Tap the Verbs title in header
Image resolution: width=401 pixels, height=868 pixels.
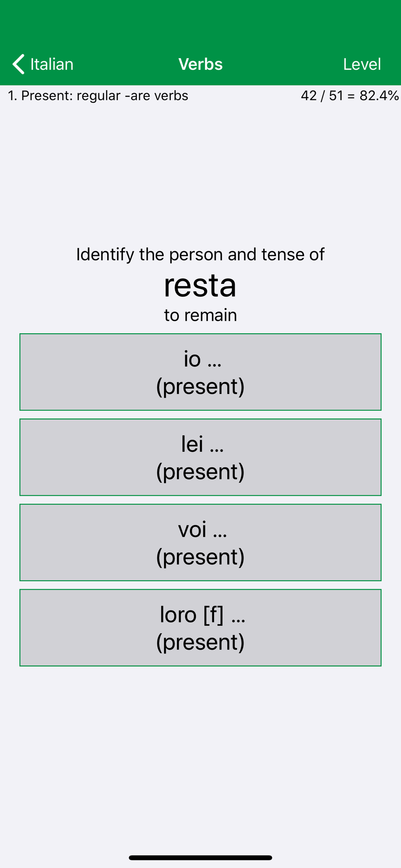[x=200, y=64]
